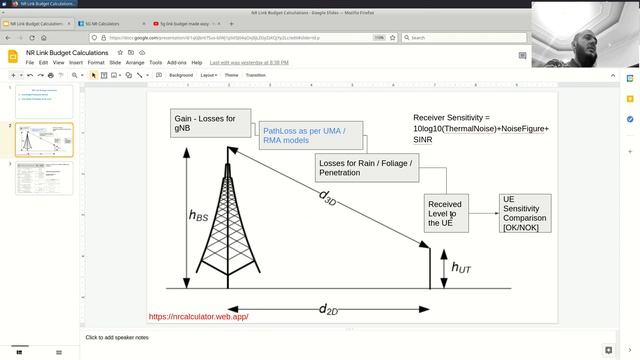Open new slide layout dropdown arrow

click(x=21, y=75)
